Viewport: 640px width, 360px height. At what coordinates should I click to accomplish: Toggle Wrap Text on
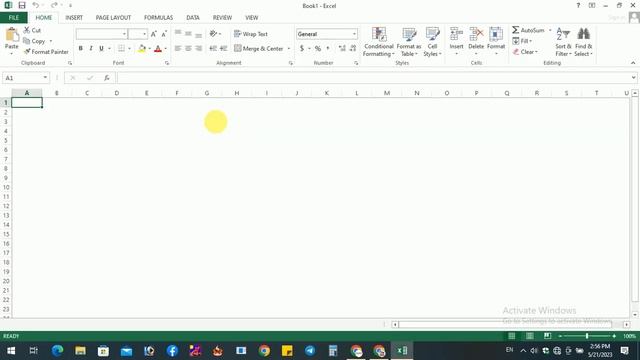pyautogui.click(x=251, y=34)
